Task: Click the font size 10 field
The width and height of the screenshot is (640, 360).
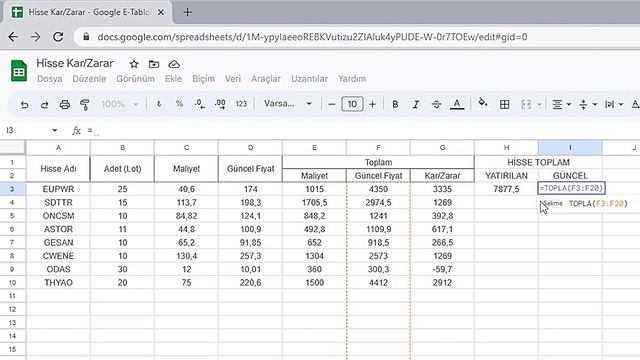Action: tap(352, 104)
